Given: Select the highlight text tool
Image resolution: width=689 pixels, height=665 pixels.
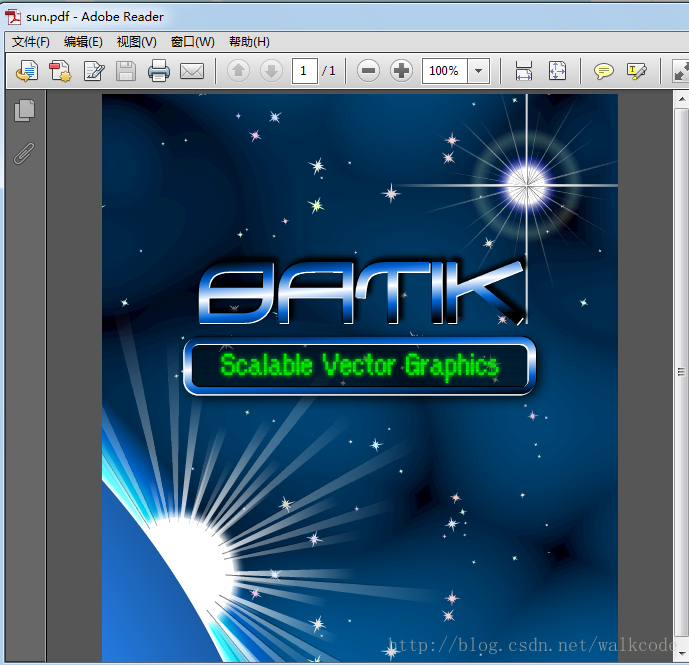Looking at the screenshot, I should pos(636,71).
